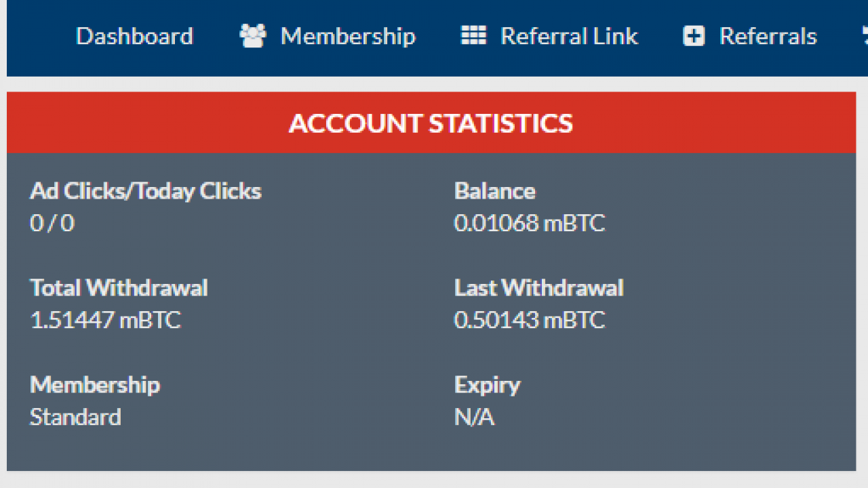Select the Ad Clicks/Today Clicks label
Image resolution: width=868 pixels, height=488 pixels.
point(146,191)
